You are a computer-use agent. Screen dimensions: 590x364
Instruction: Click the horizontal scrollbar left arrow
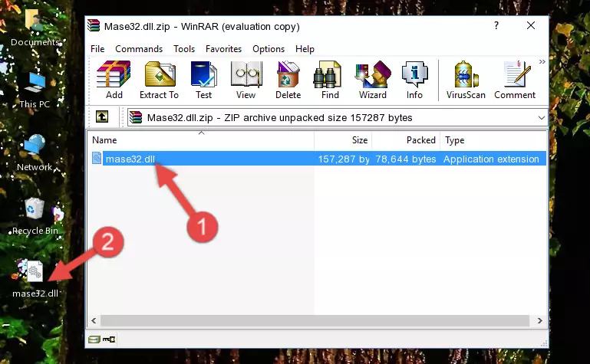[94, 321]
